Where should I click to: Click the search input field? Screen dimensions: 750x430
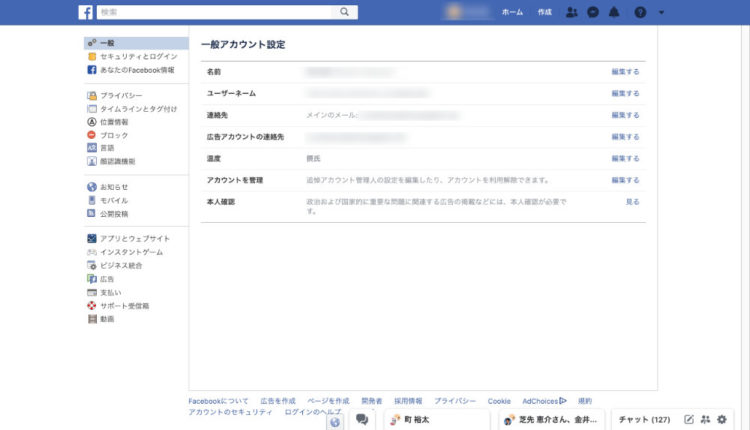click(x=214, y=12)
